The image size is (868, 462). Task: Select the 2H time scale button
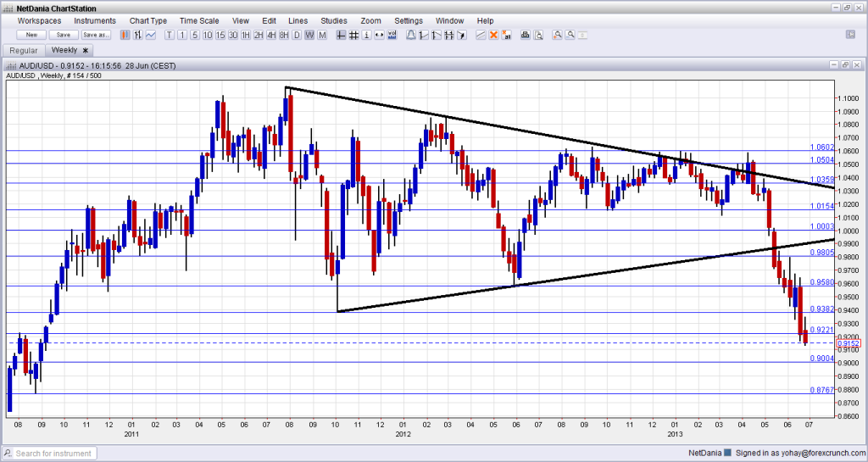[259, 35]
